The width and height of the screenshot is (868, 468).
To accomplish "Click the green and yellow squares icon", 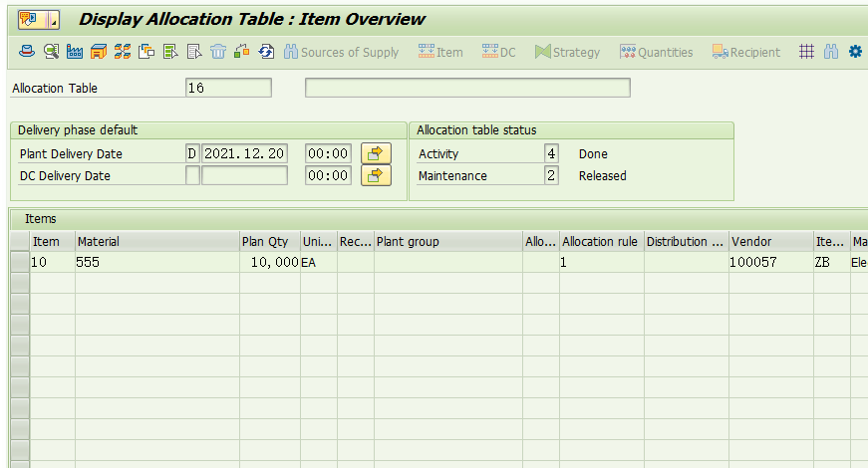I will pyautogui.click(x=242, y=52).
